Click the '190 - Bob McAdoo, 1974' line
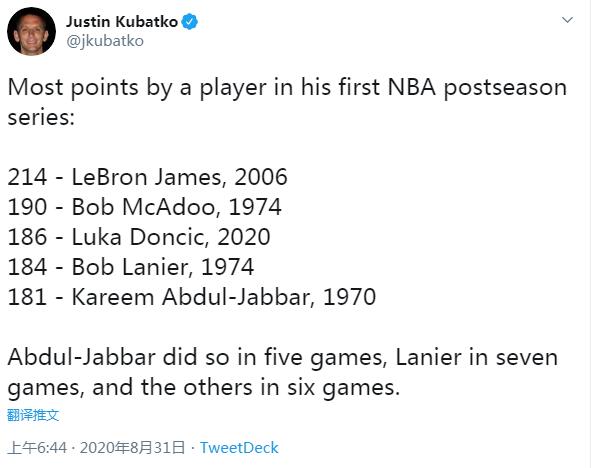This screenshot has width=615, height=468. [144, 207]
